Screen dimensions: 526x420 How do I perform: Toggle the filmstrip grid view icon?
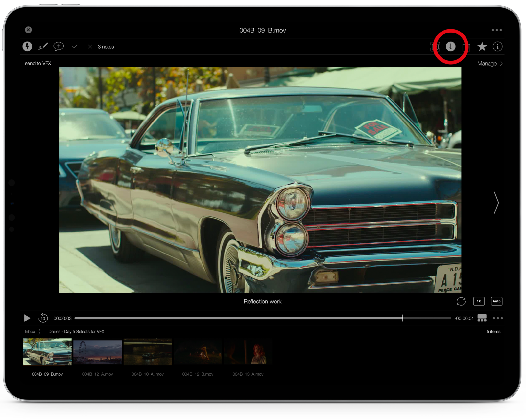click(482, 318)
